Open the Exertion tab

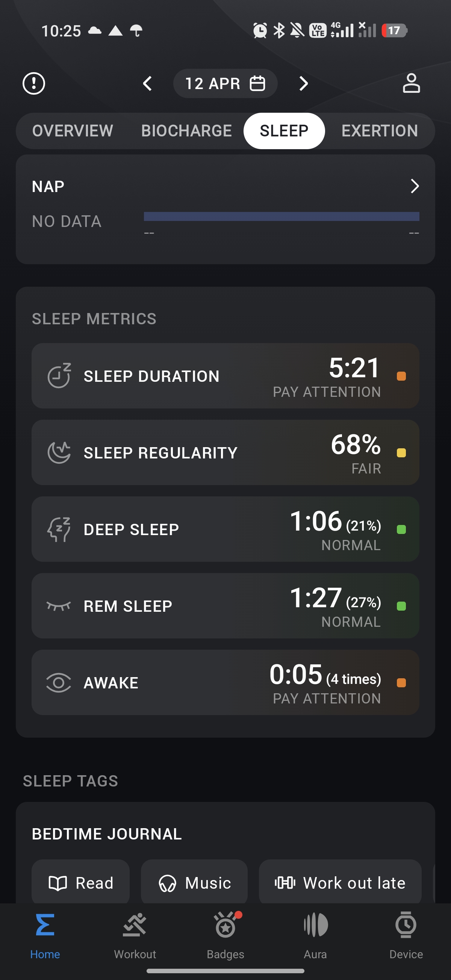(x=380, y=131)
